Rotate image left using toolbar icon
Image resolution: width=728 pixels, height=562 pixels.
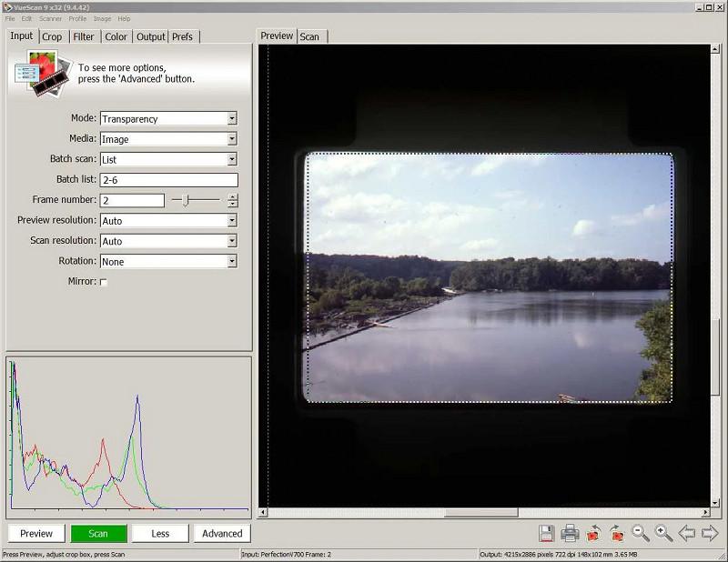click(593, 534)
